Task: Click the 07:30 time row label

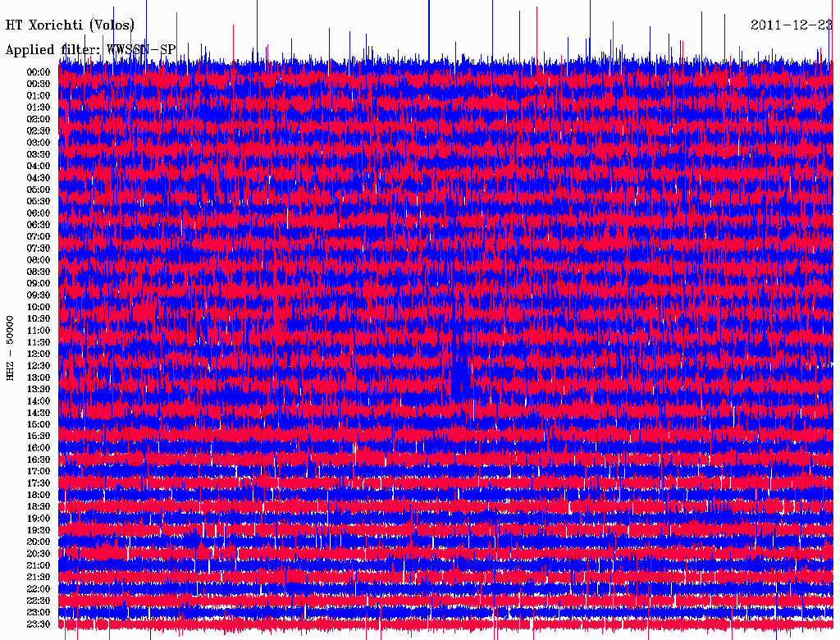Action: pos(39,249)
